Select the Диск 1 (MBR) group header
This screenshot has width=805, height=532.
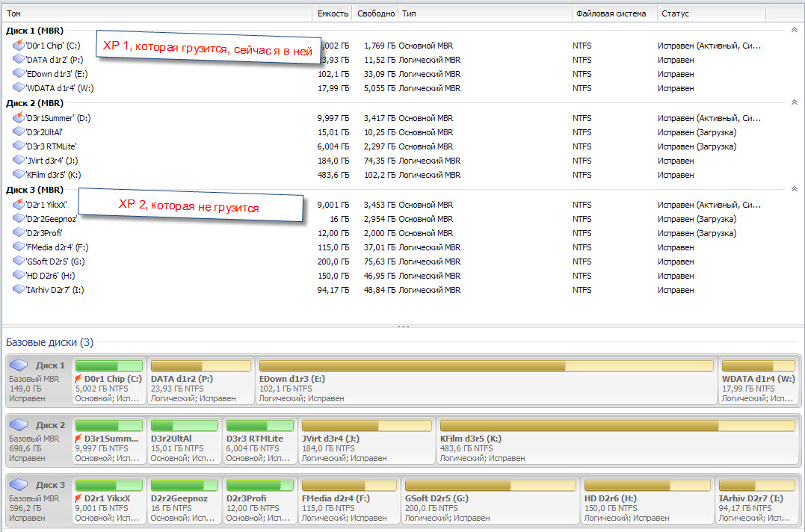click(35, 31)
